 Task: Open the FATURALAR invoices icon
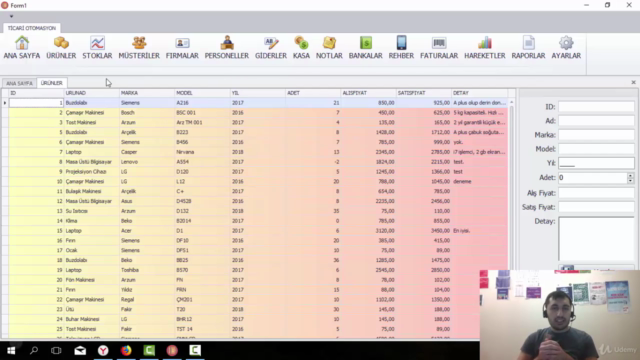[439, 48]
